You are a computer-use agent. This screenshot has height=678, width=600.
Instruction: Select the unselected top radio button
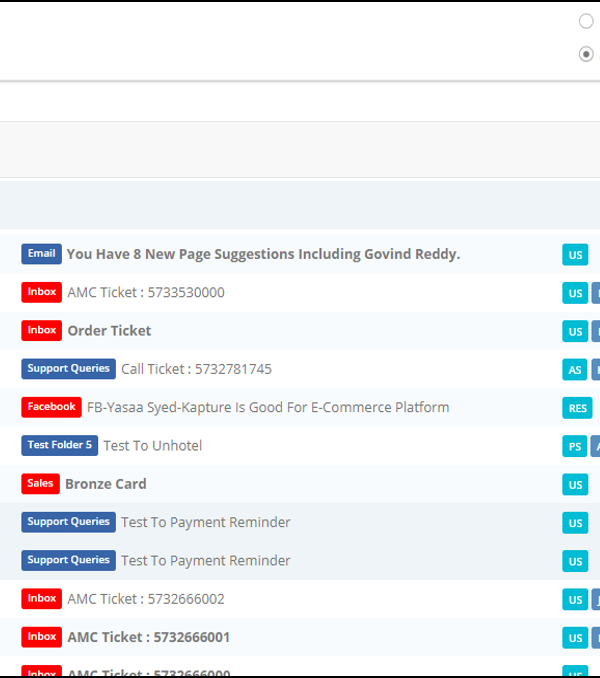coord(586,21)
